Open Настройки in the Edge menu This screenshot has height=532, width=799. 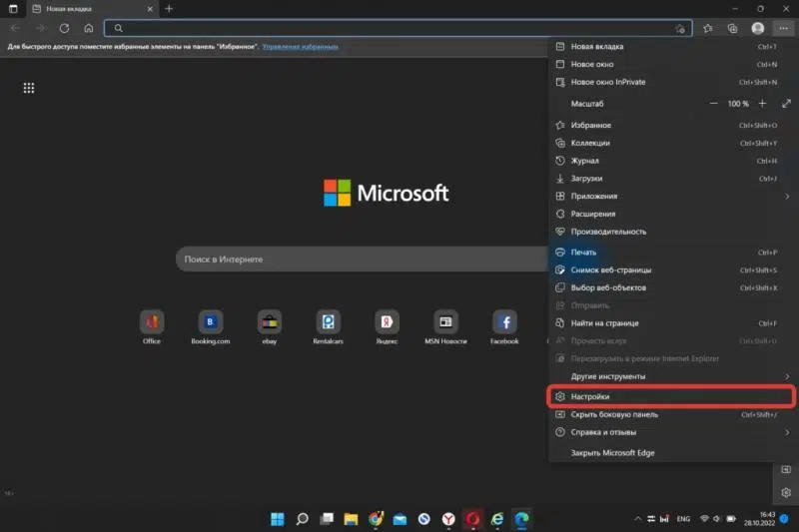point(589,396)
